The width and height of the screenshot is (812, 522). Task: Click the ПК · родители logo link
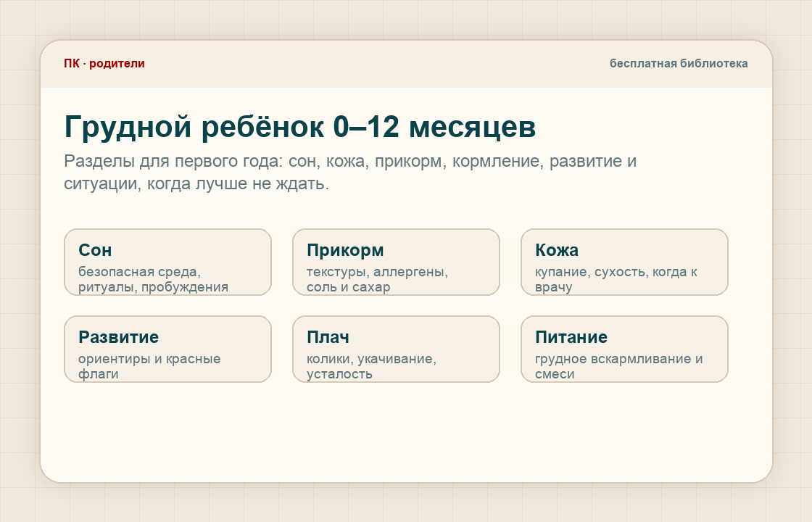pos(104,64)
